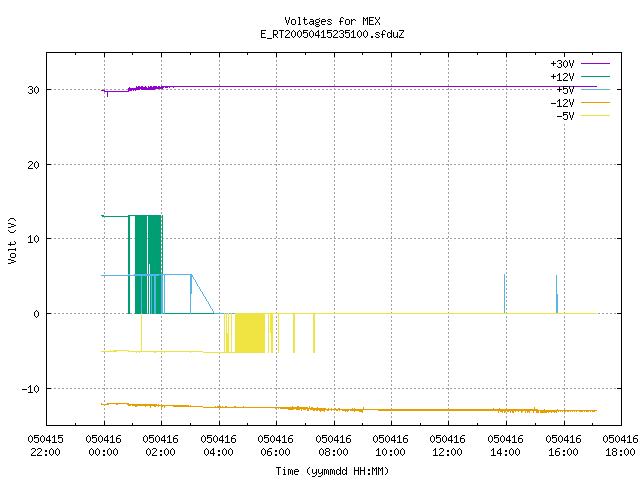640x480 pixels.
Task: Click x-axis tick 050416 16:00
Action: point(564,446)
